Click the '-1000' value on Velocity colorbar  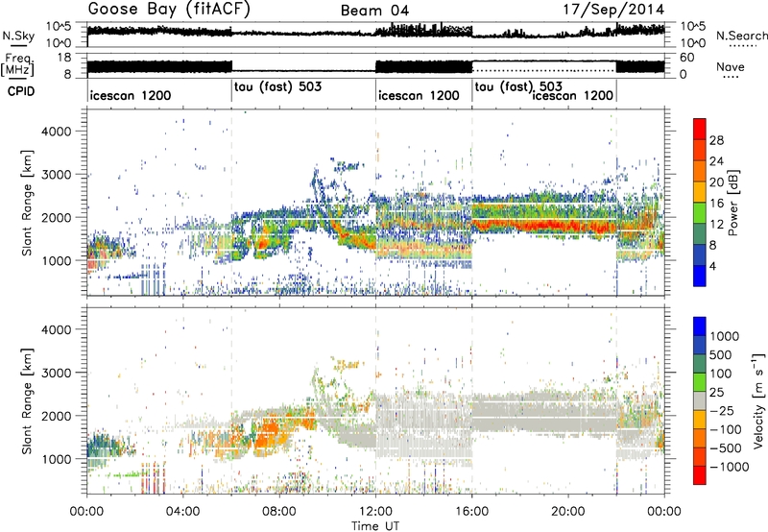click(729, 467)
